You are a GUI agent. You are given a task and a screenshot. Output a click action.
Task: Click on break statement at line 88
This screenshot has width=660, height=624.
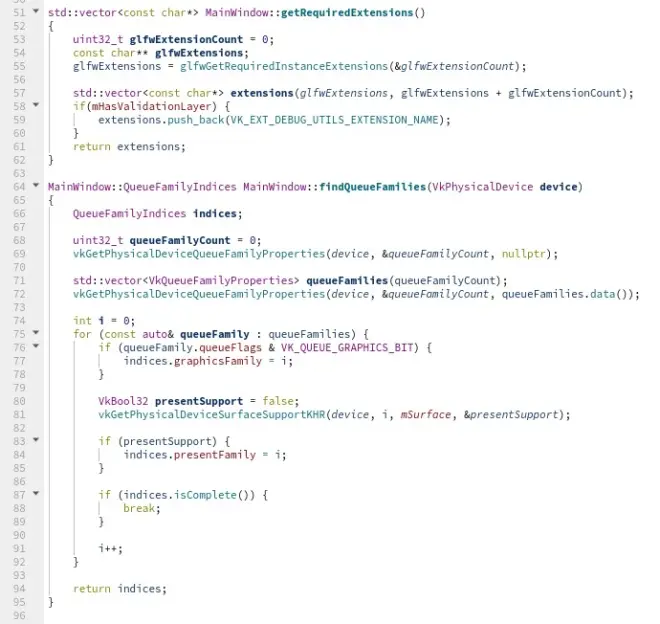tap(142, 508)
